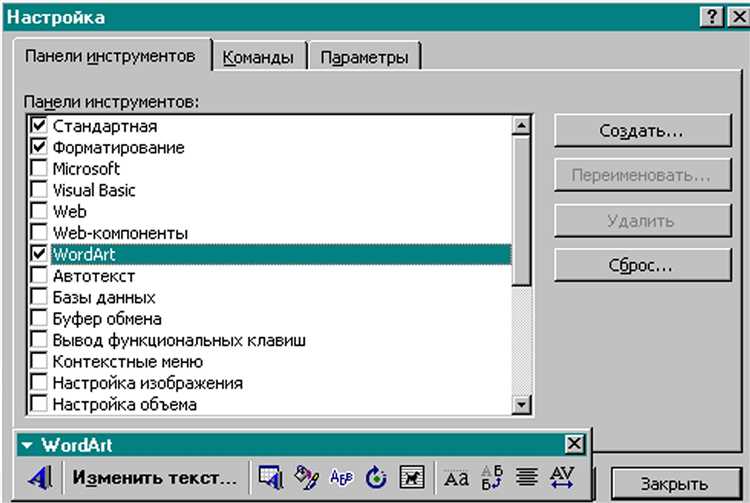Image resolution: width=750 pixels, height=503 pixels.
Task: Uncheck the Стандартная toolbar checkbox
Action: pyautogui.click(x=38, y=125)
